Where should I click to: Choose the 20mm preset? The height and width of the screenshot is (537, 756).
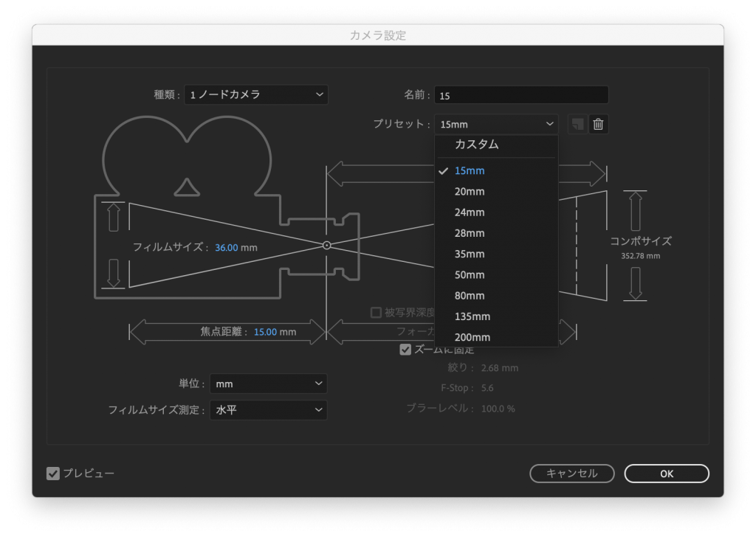[496, 192]
